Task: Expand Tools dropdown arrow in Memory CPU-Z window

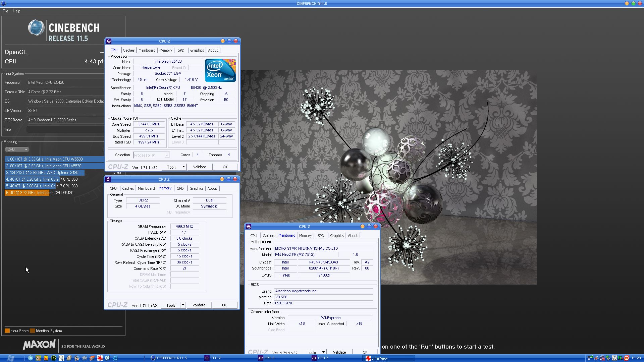Action: tap(183, 305)
